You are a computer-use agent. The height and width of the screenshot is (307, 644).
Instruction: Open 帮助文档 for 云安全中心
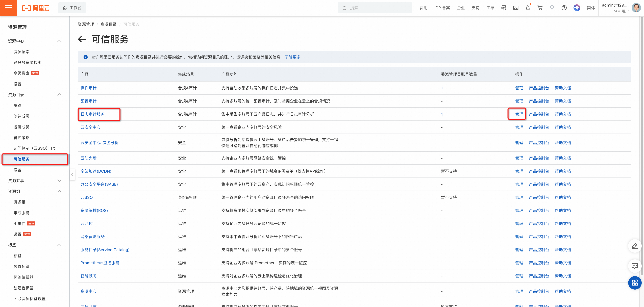[x=563, y=127]
